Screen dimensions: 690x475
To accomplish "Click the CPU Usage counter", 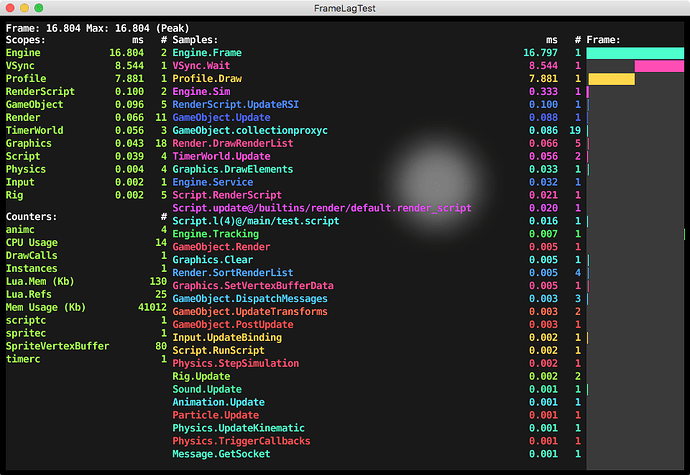I will [30, 242].
